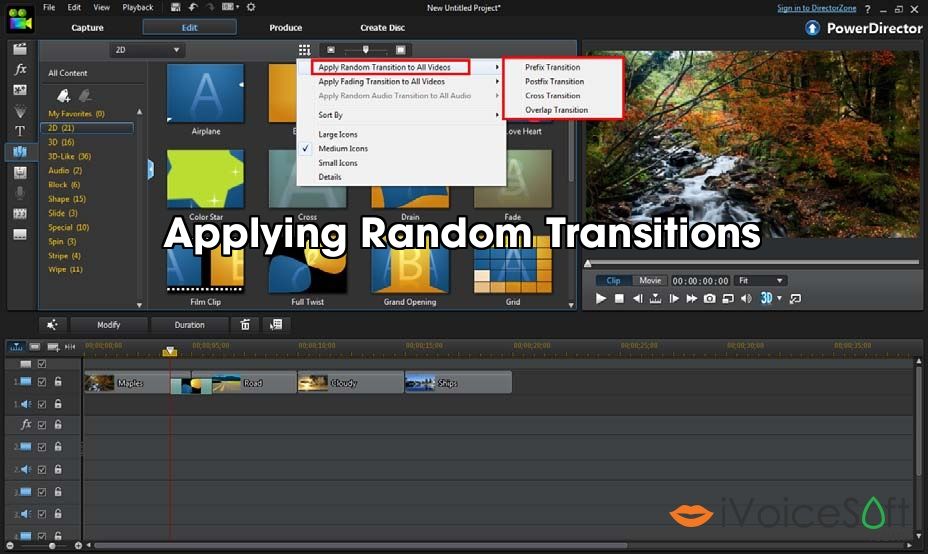Click the fit movie to timeline icon
Screen dimensions: 928x554
(x=70, y=346)
